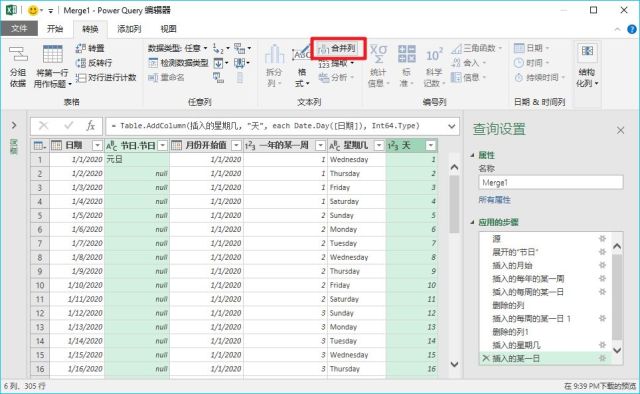Image resolution: width=640 pixels, height=394 pixels.
Task: Click 合并列 merge columns button
Action: (338, 49)
